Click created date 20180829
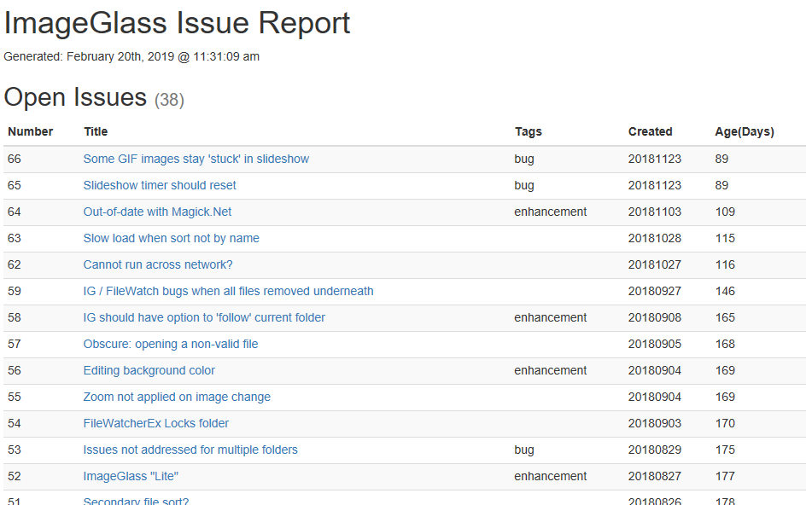This screenshot has width=812, height=505. tap(655, 450)
